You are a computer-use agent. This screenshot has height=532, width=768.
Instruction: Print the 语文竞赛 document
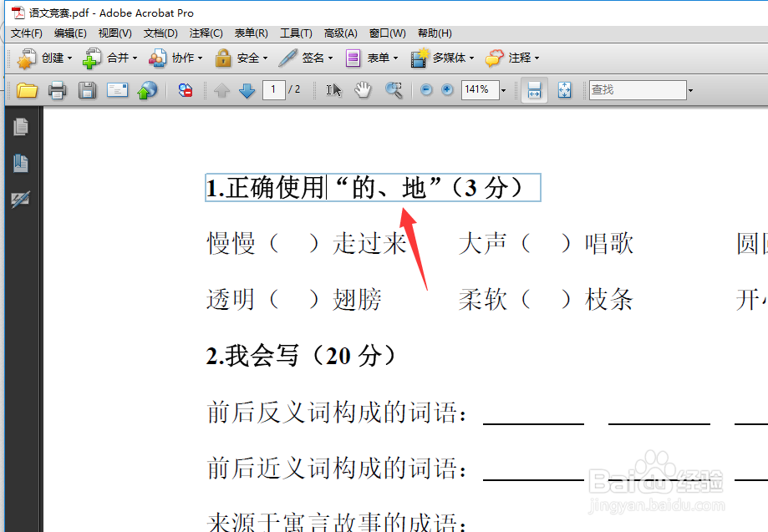click(x=57, y=89)
